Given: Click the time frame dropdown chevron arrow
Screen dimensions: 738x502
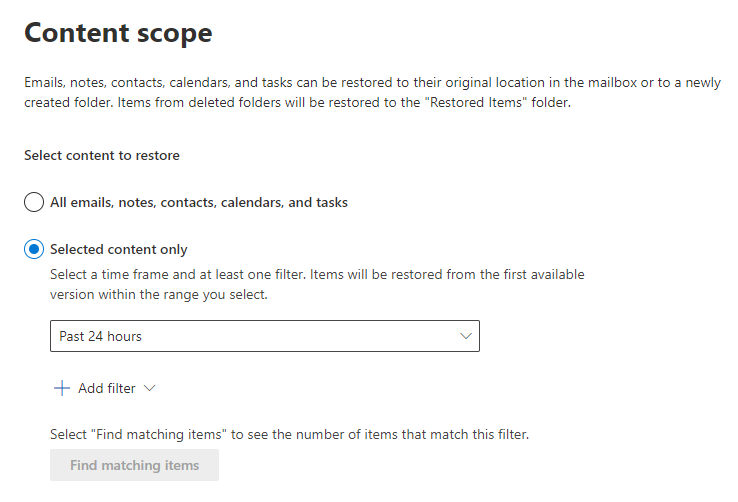Looking at the screenshot, I should coord(466,336).
